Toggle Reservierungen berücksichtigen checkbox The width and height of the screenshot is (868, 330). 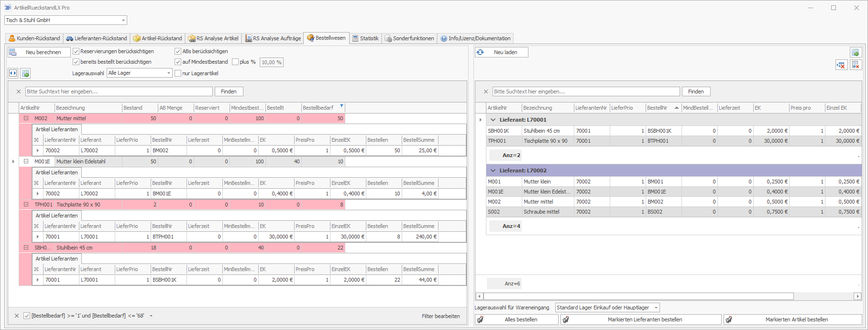[x=76, y=51]
